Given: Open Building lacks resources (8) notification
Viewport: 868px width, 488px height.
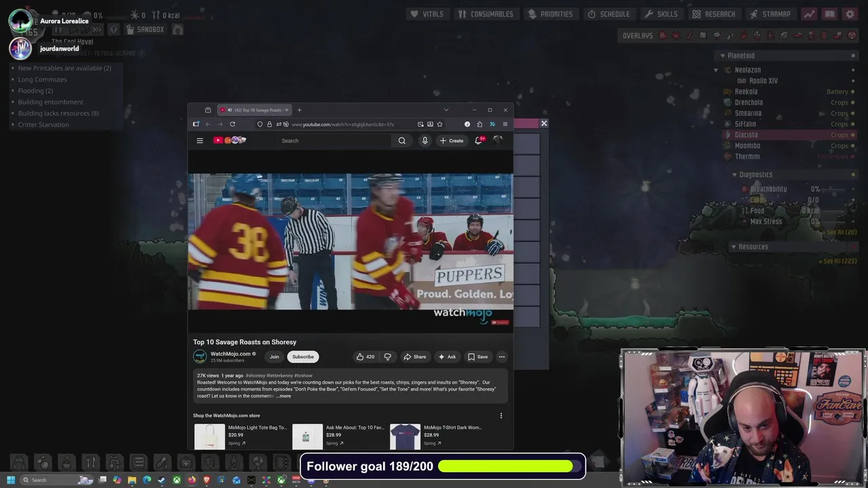Looking at the screenshot, I should tap(58, 113).
